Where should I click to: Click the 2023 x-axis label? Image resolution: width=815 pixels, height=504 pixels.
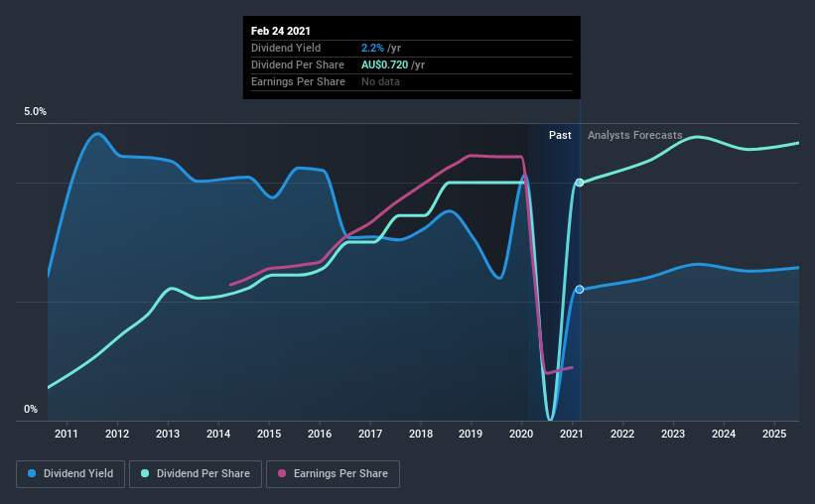pos(673,434)
